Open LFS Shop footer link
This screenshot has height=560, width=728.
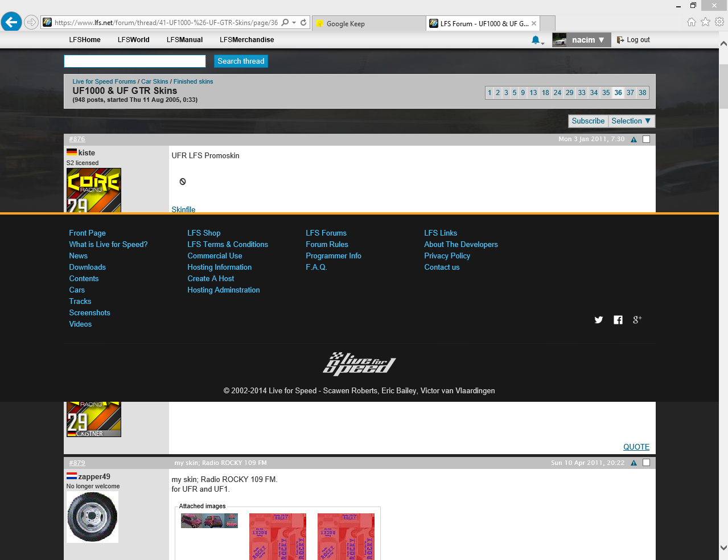tap(204, 233)
